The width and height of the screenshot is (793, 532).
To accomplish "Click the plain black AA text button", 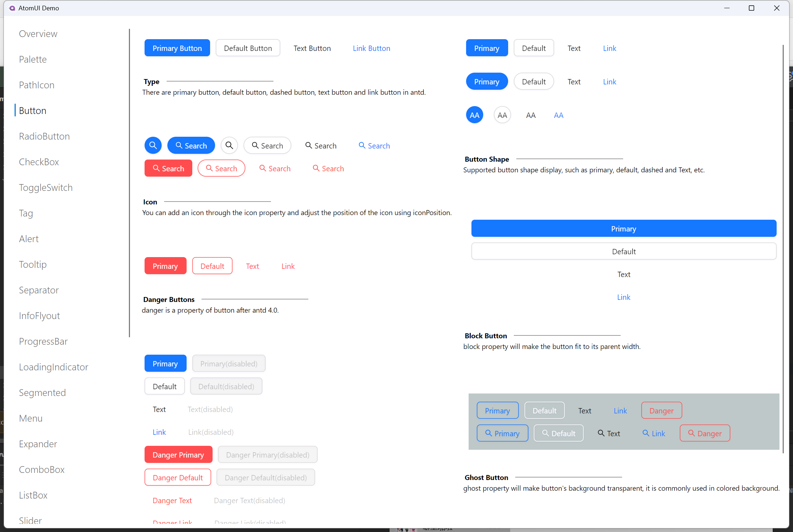I will (x=531, y=115).
